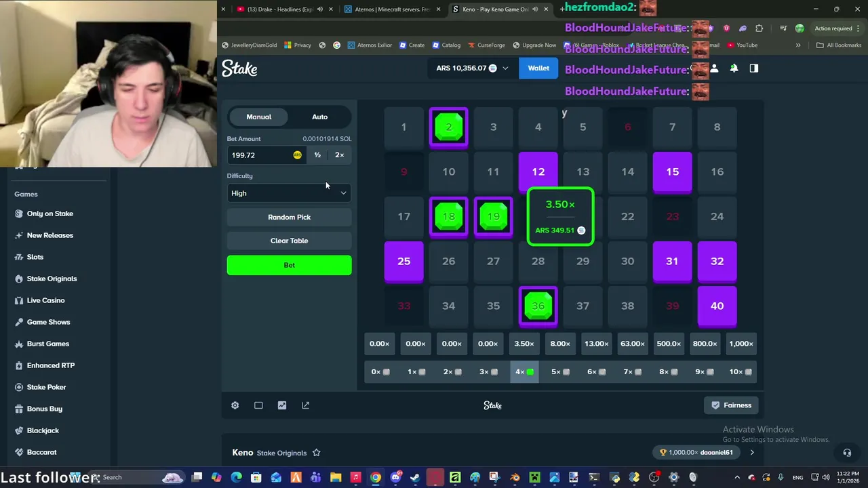The image size is (868, 488).
Task: Toggle Keno tile 40
Action: (717, 306)
